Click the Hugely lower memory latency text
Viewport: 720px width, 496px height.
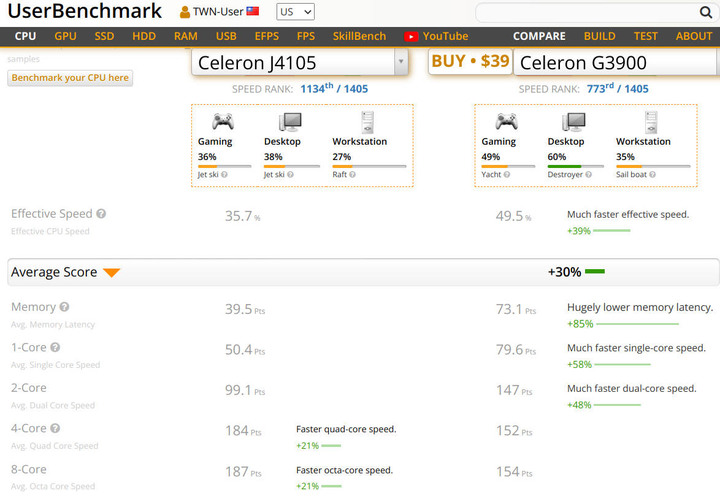pos(640,308)
